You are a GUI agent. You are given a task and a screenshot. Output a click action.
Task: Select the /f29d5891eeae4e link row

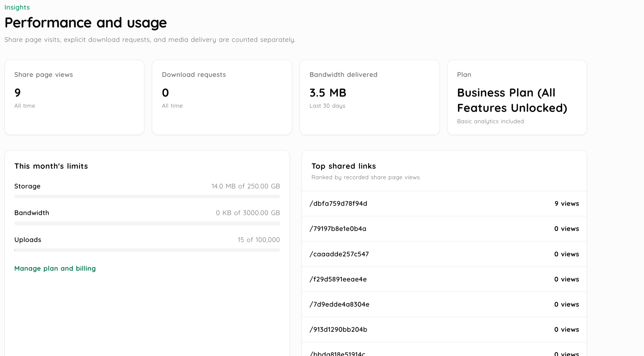pos(444,279)
